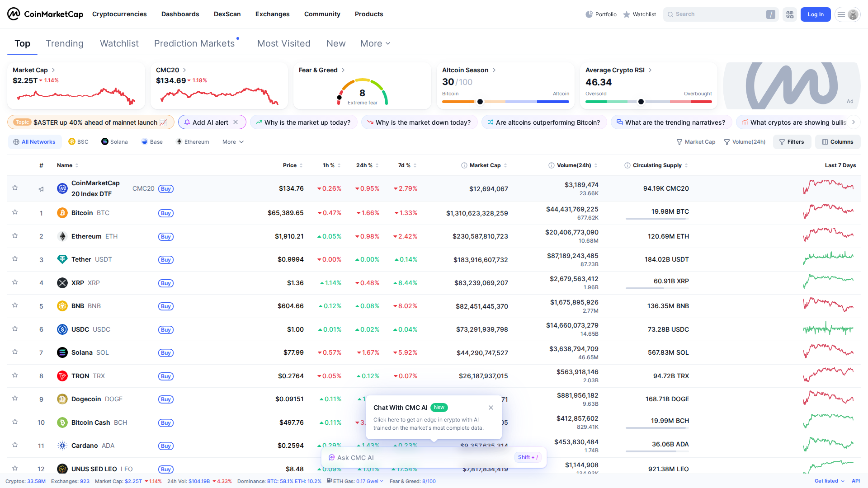Click the CoinMarketCap logo
This screenshot has height=488, width=868.
44,14
